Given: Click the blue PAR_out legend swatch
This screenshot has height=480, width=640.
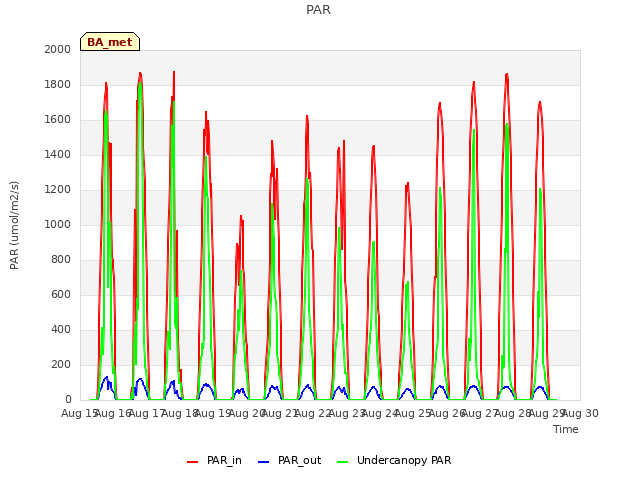Looking at the screenshot, I should pos(263,462).
